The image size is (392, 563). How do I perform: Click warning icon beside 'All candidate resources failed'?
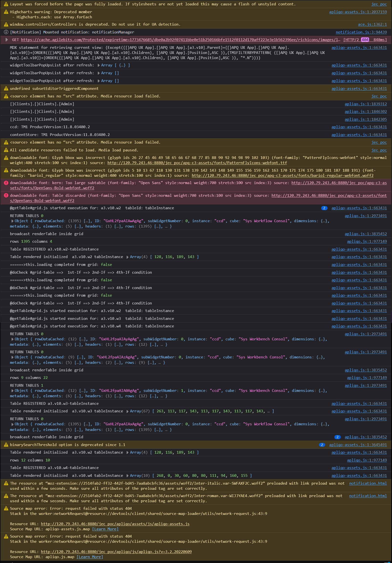6,150
